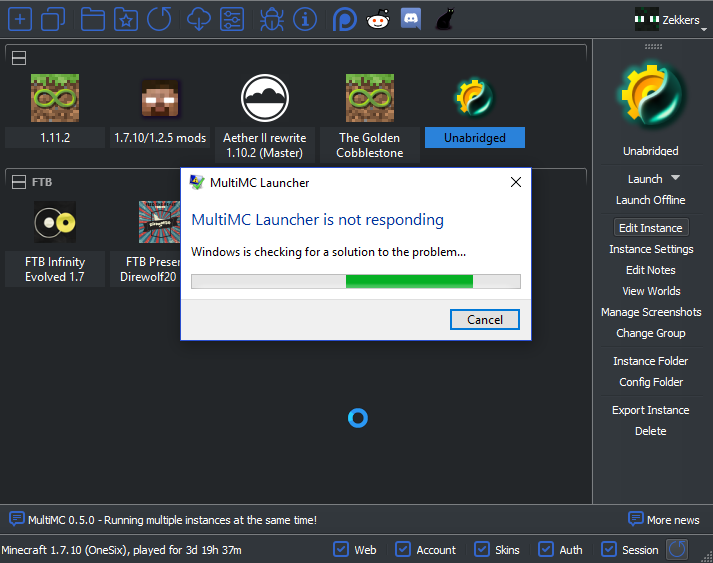This screenshot has width=713, height=563.
Task: Select the Aether II rewrite instance
Action: pyautogui.click(x=265, y=117)
